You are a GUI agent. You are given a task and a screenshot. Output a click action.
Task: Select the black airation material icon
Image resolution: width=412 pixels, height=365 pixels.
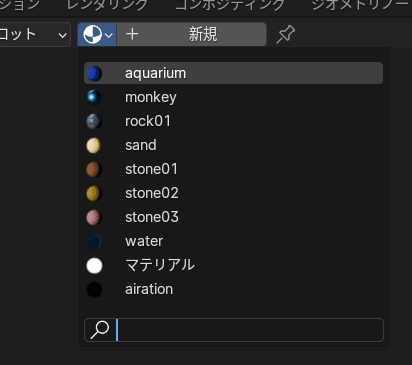94,289
